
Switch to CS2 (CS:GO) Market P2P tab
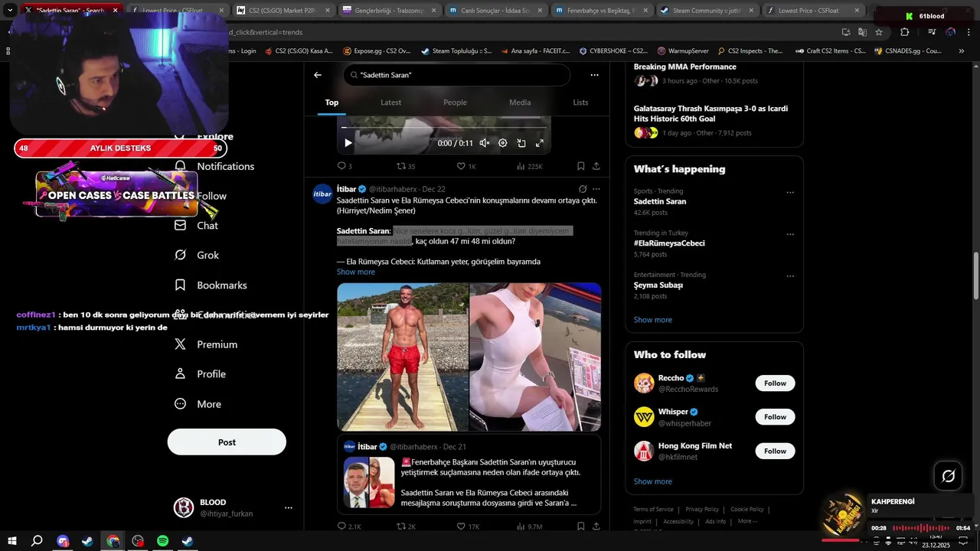(283, 11)
